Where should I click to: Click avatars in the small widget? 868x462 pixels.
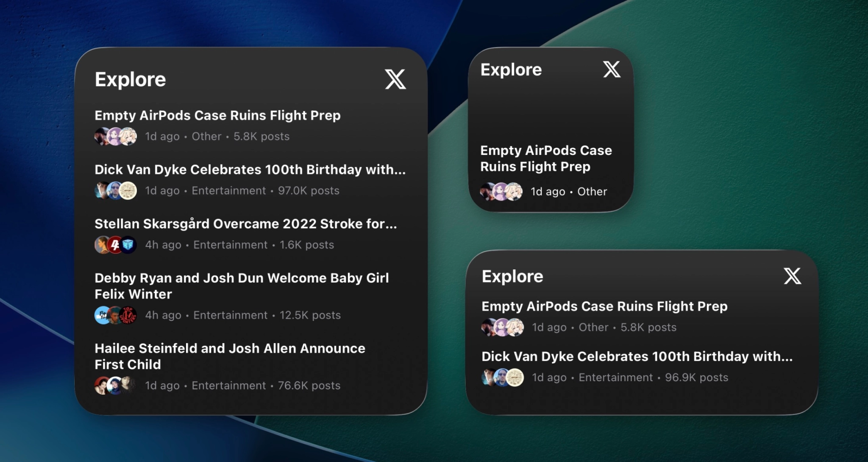501,191
